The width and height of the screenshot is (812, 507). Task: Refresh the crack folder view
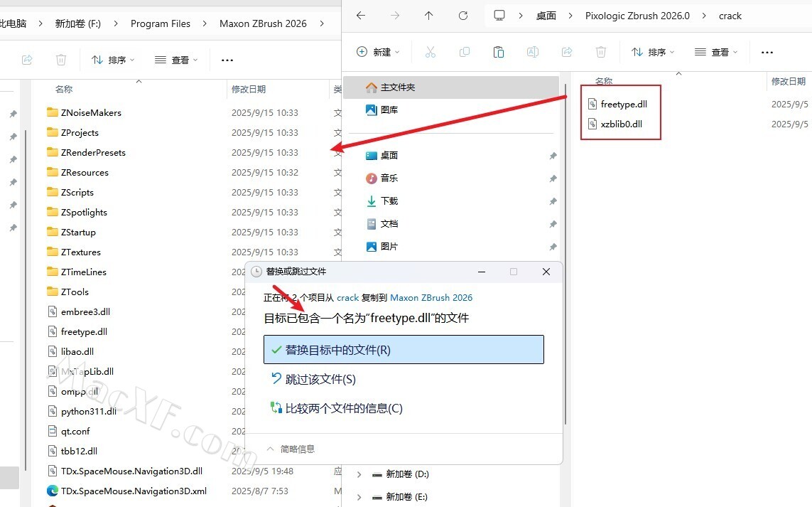click(463, 16)
